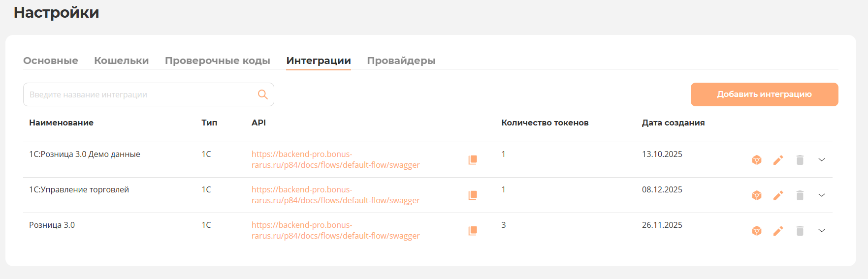Delete the 1С:Управление торговлей integration
868x279 pixels.
[800, 195]
